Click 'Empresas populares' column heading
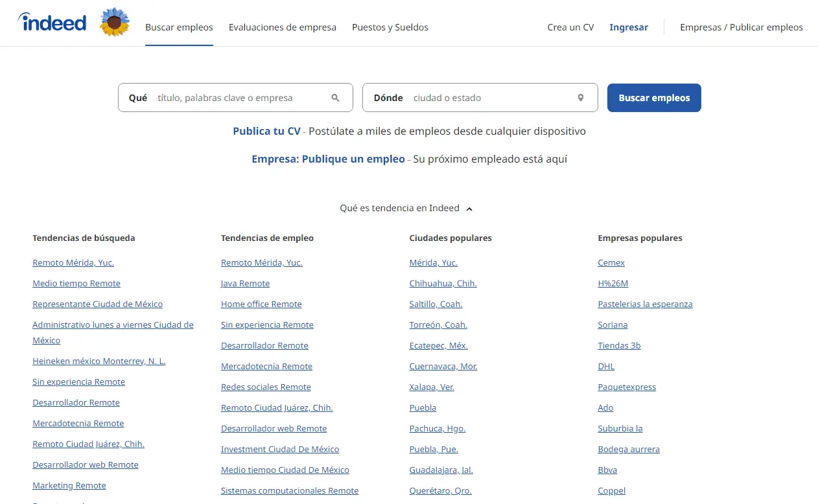Screen dimensions: 818x504 click(x=640, y=238)
